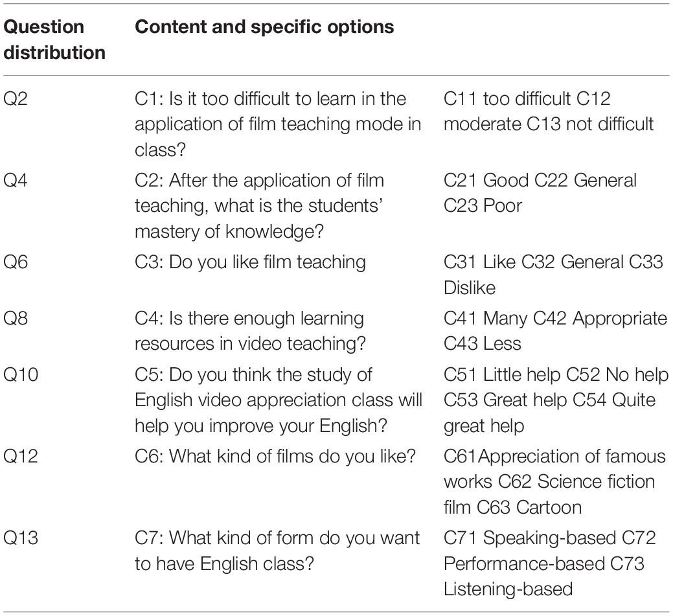
Task: Click the 'C51 Little help' options cell
Action: pyautogui.click(x=556, y=400)
